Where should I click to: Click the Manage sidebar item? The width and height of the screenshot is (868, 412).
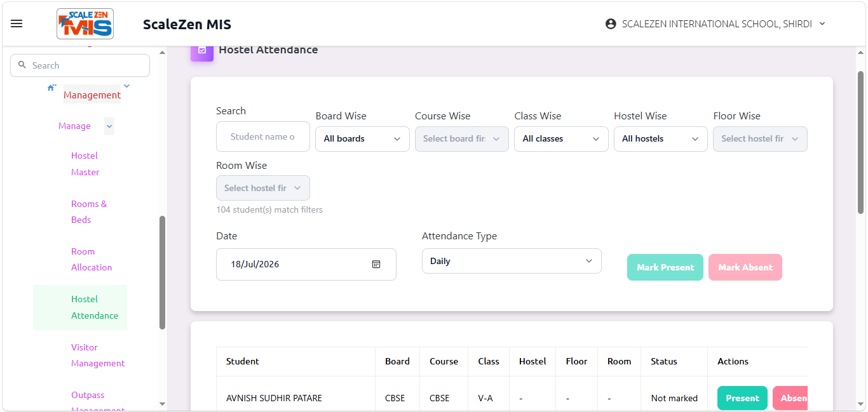point(74,126)
